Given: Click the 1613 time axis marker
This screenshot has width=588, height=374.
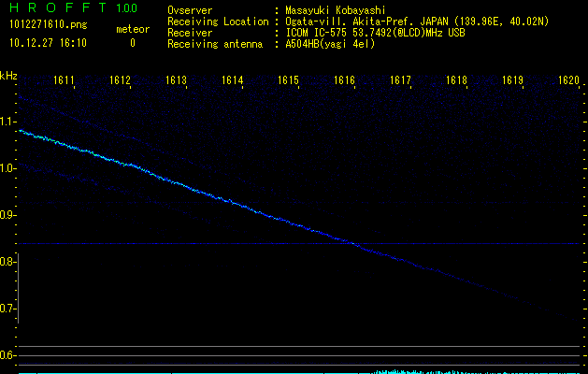Looking at the screenshot, I should point(176,80).
